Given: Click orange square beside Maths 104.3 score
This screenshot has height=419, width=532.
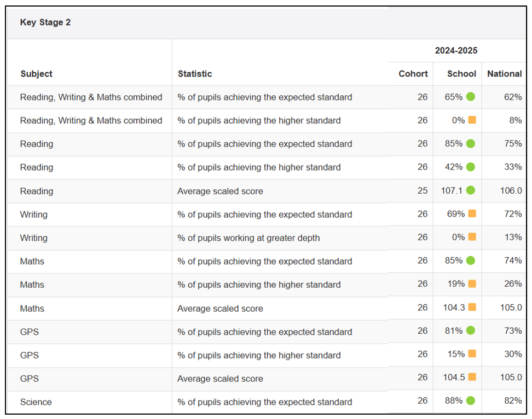Looking at the screenshot, I should [x=472, y=307].
